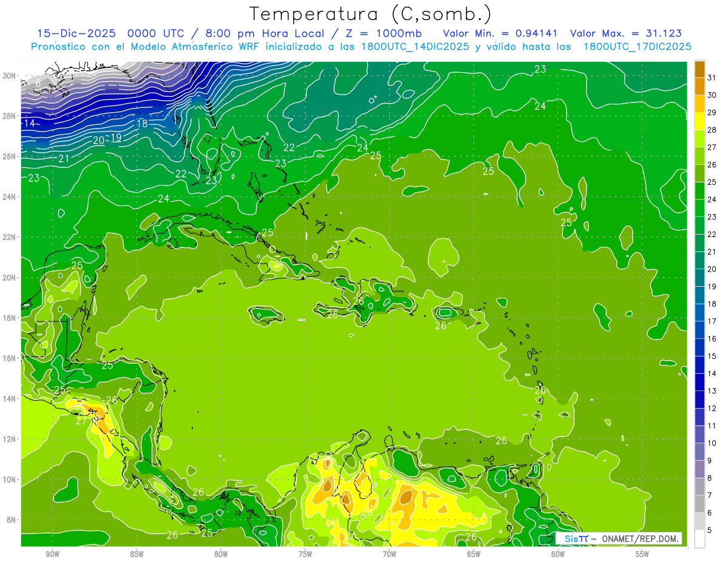Click the "16N" latitude axis label

coord(9,358)
